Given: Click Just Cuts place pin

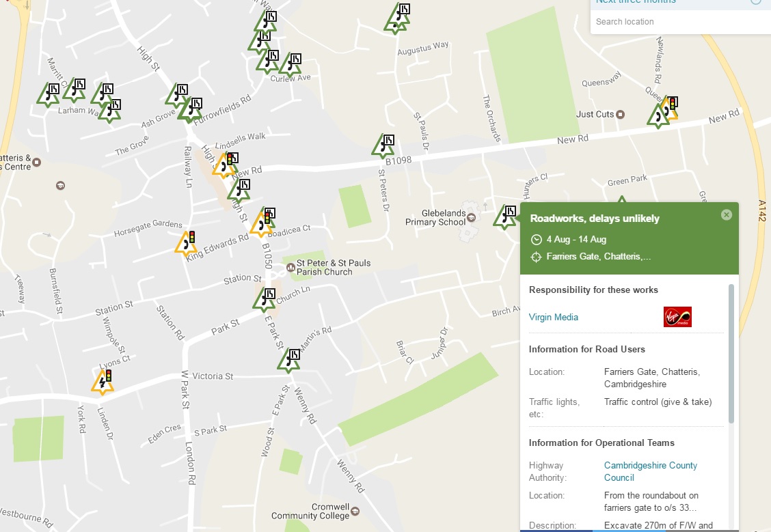Looking at the screenshot, I should point(621,115).
